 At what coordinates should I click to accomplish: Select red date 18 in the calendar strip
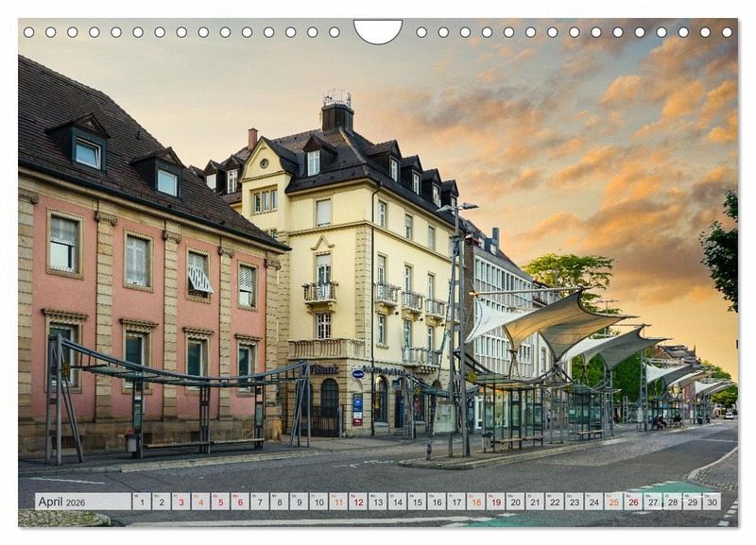[x=476, y=502]
